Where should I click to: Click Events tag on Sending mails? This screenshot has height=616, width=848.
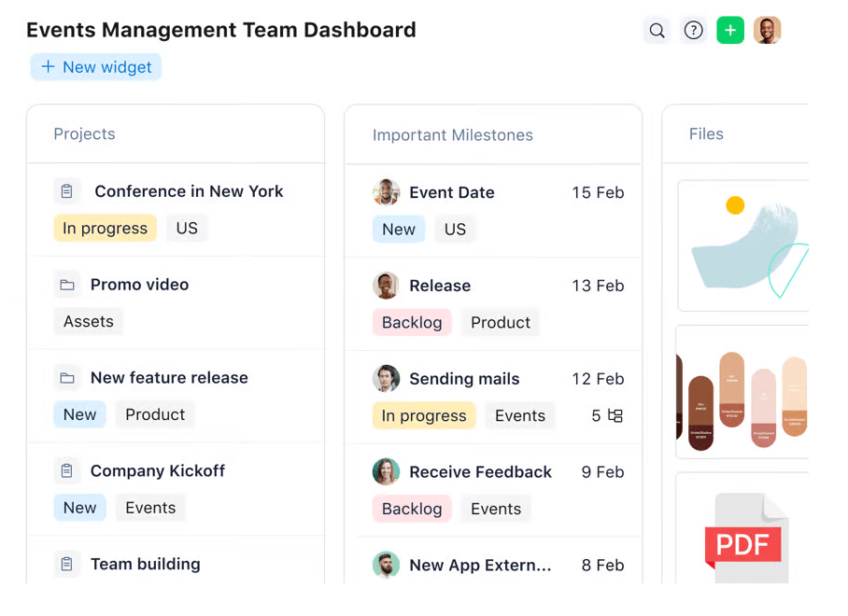(520, 415)
